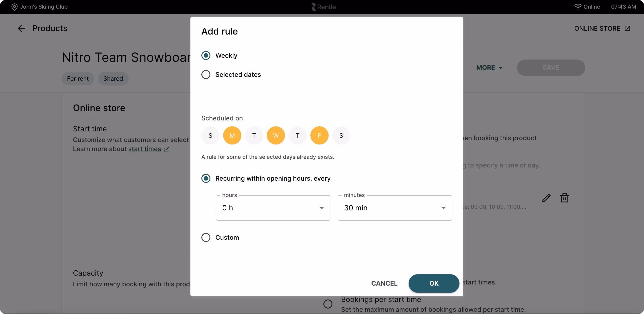644x314 pixels.
Task: Click the Wi-Fi Online status indicator
Action: click(x=587, y=7)
